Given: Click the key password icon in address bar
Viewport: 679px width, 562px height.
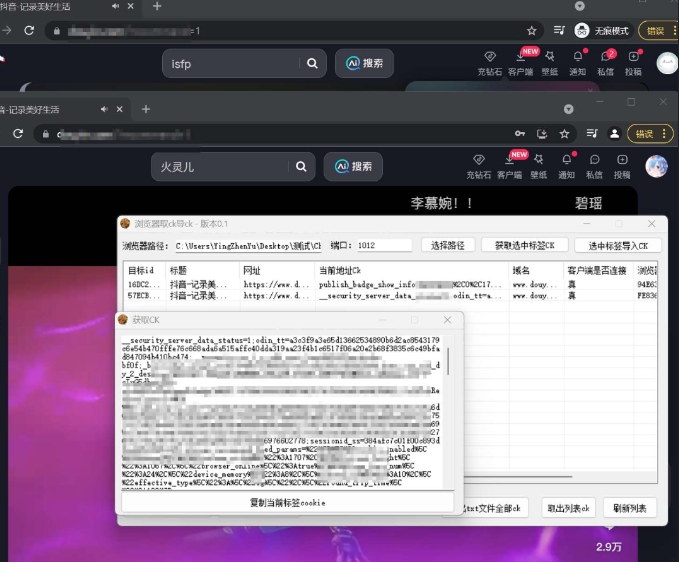Looking at the screenshot, I should (x=519, y=133).
